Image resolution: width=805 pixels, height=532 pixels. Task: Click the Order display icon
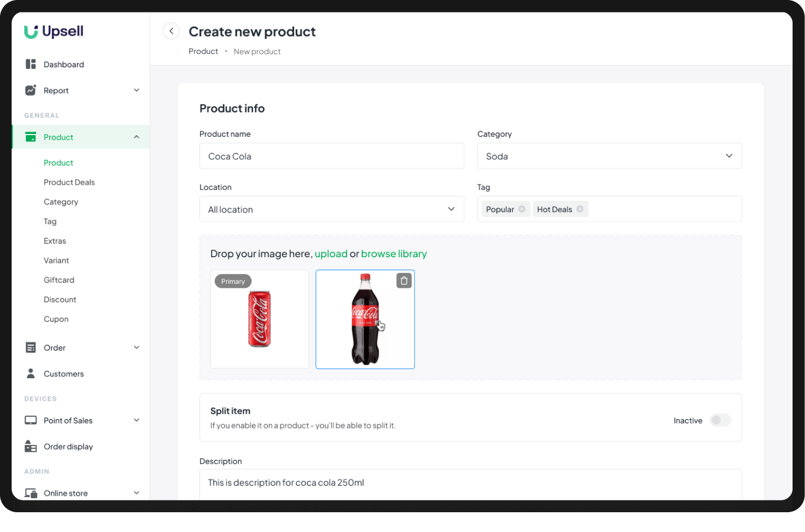(x=31, y=446)
